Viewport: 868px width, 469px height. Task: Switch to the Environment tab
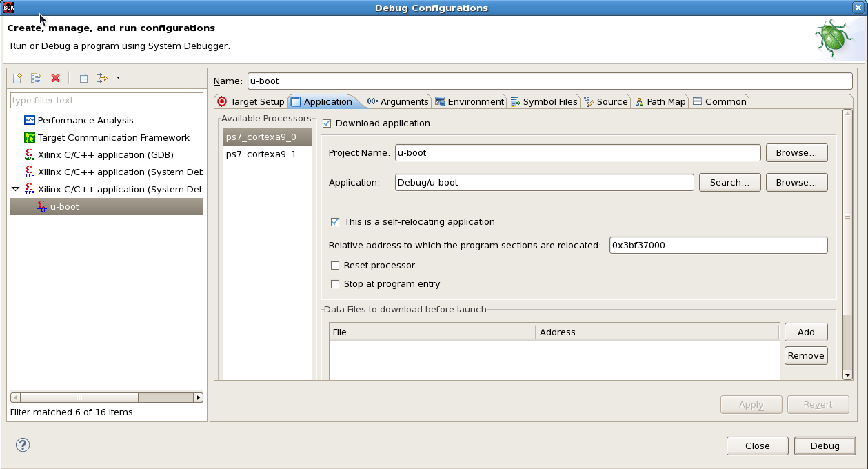click(x=469, y=101)
